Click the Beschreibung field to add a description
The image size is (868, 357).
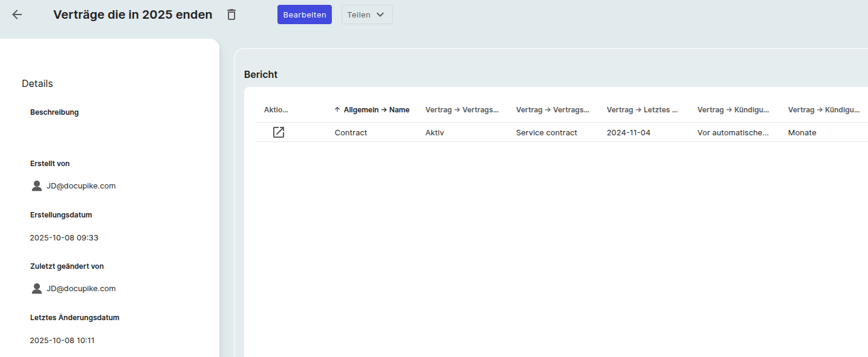pyautogui.click(x=54, y=112)
